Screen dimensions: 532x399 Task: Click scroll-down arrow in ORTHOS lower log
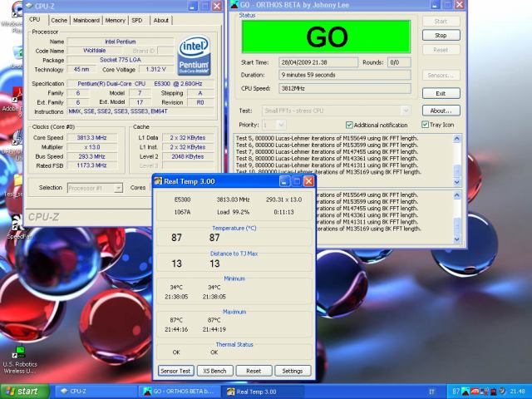point(457,239)
